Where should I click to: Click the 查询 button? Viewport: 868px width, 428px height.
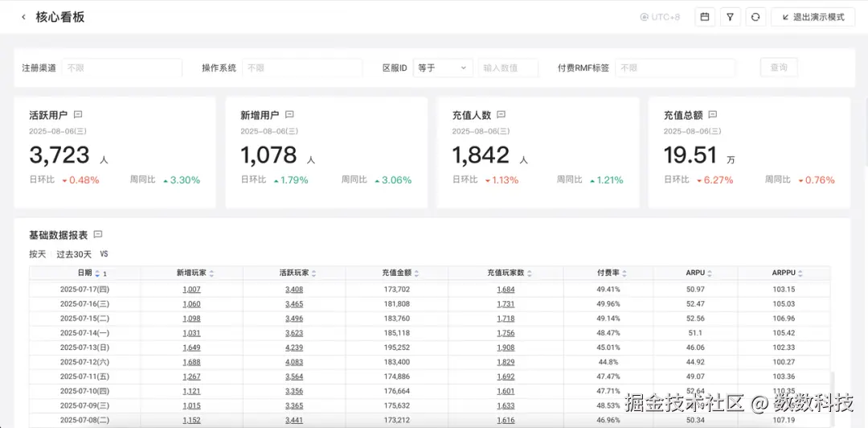[778, 68]
